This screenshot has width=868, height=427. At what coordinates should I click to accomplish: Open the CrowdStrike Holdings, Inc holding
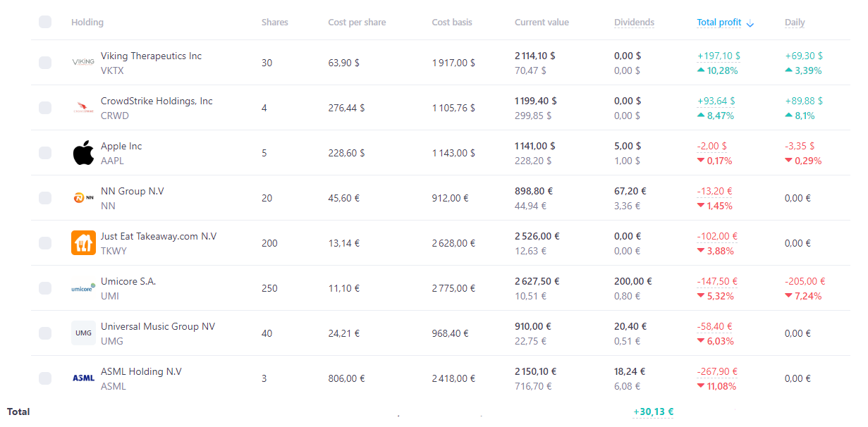157,101
